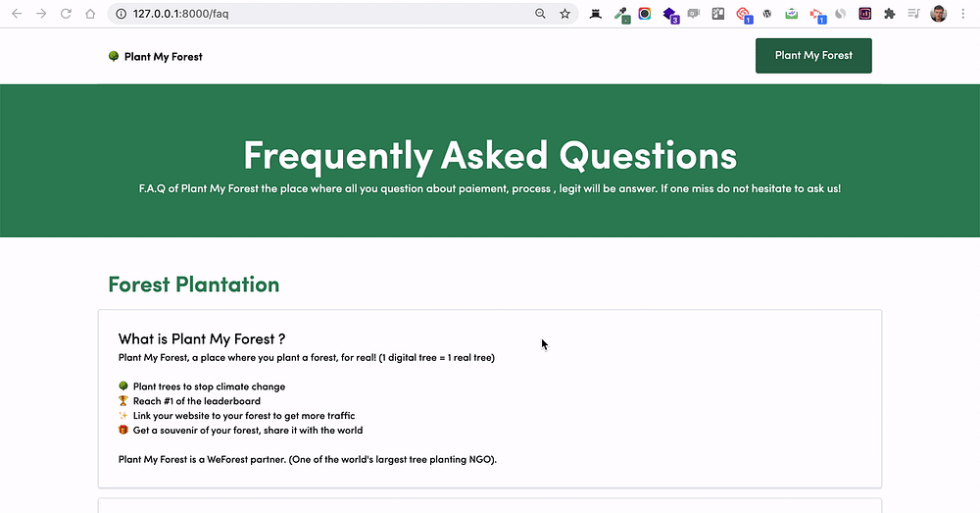The height and width of the screenshot is (513, 980).
Task: Open the WordPress extension icon
Action: [767, 14]
